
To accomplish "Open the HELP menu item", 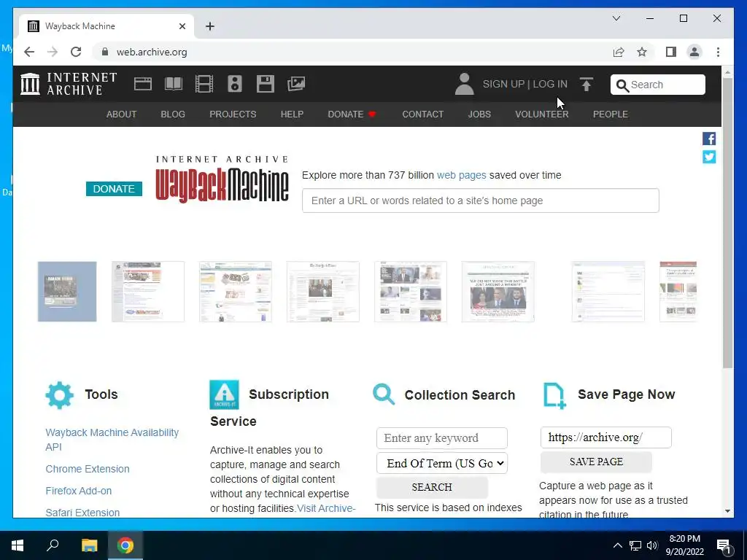I will (x=292, y=114).
